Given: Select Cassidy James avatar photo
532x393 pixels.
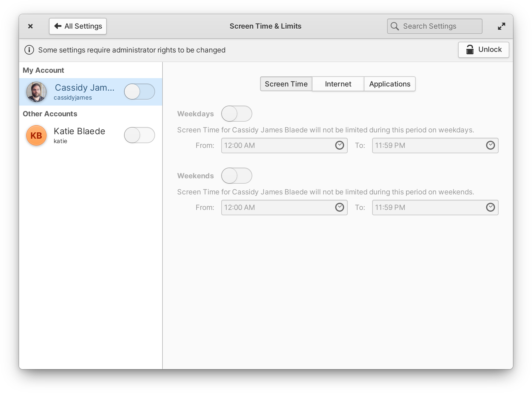Looking at the screenshot, I should pyautogui.click(x=36, y=92).
